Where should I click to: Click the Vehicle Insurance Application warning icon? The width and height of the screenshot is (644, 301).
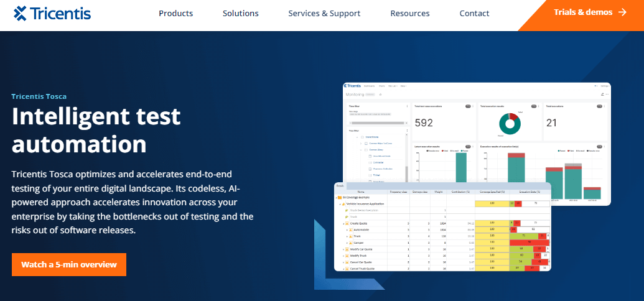pos(343,204)
